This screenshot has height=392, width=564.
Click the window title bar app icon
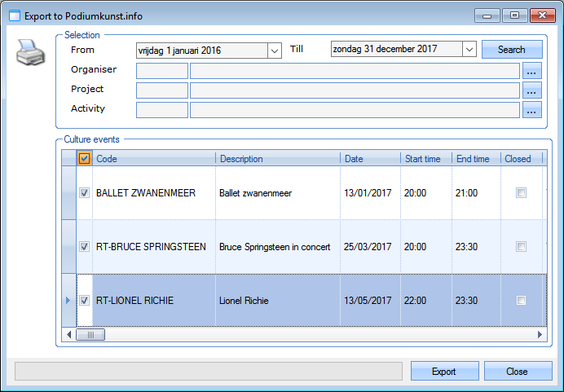point(14,15)
